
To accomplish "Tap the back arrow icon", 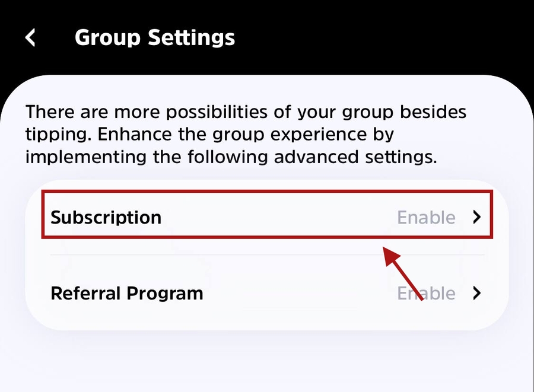I will 31,38.
